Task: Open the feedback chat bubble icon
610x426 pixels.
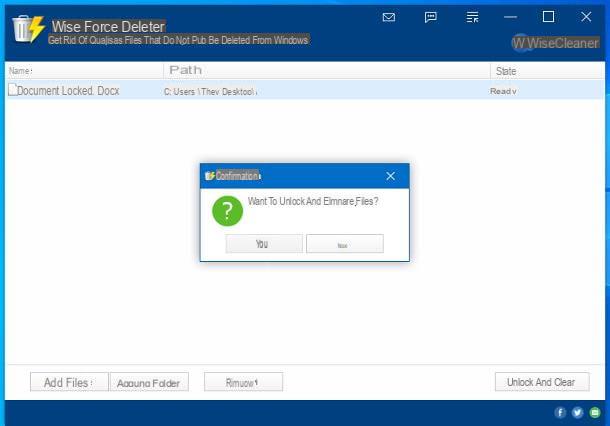Action: pyautogui.click(x=431, y=17)
